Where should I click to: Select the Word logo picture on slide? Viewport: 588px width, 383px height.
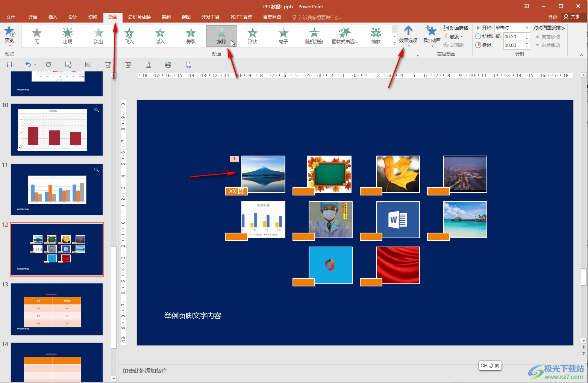click(x=398, y=220)
